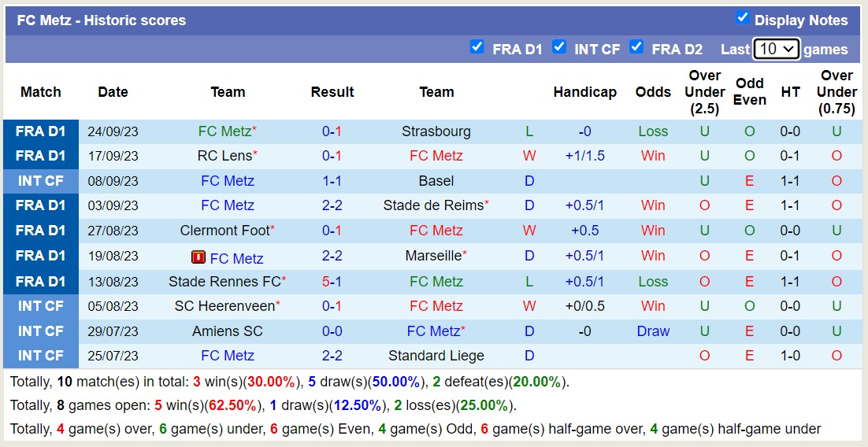Toggle the Display Notes checkbox
Viewport: 868px width, 447px height.
point(742,18)
